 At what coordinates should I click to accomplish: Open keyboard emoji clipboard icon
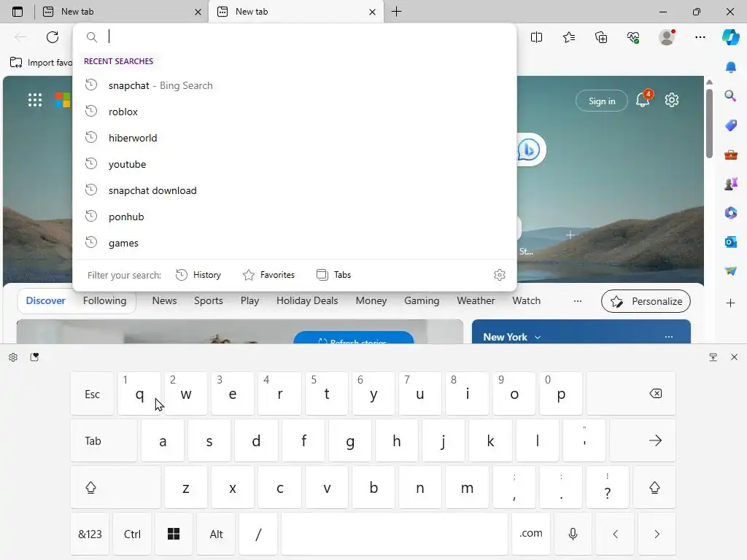pyautogui.click(x=34, y=357)
